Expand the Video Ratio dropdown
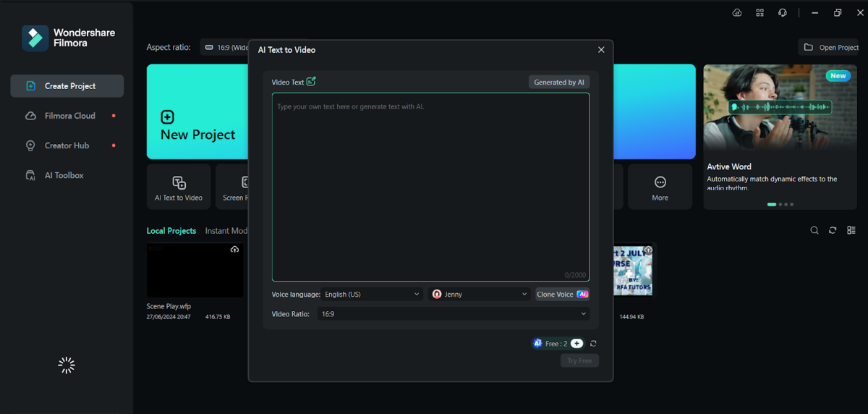 [x=454, y=314]
